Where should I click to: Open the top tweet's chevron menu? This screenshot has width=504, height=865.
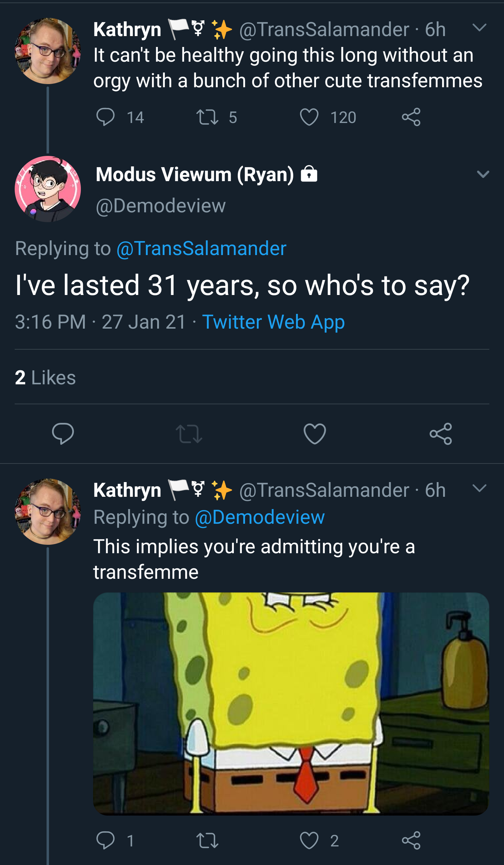479,28
